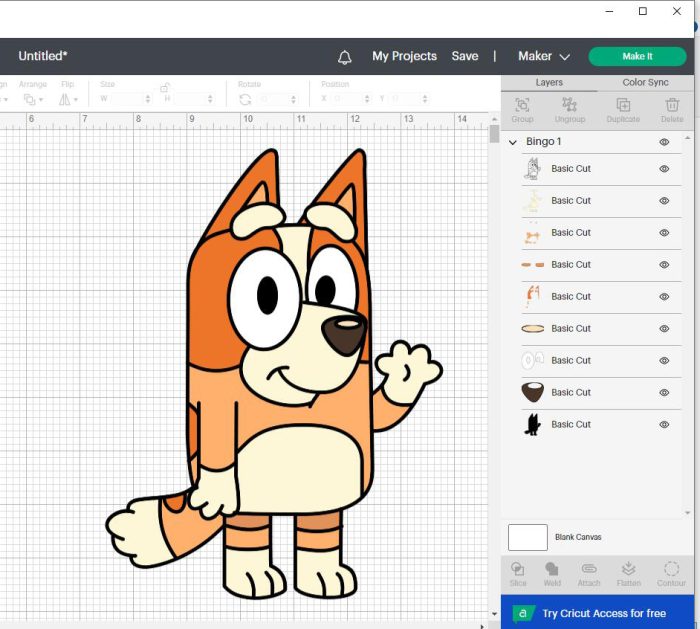Click the Position X stepper
Viewport: 700px width, 629px height.
pyautogui.click(x=367, y=99)
